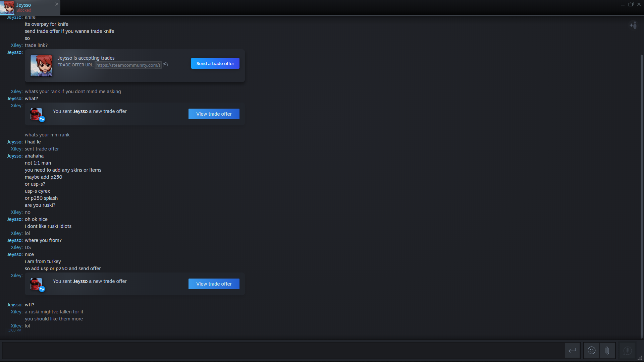View the latest sent trade offer
Screen dimensions: 644x362
[214, 284]
